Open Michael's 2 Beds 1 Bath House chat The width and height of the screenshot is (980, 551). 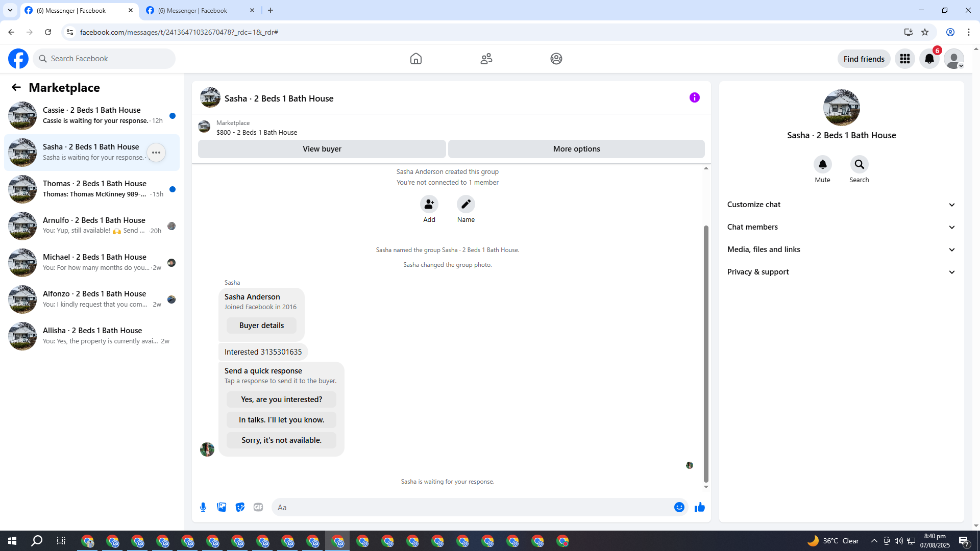(x=92, y=263)
